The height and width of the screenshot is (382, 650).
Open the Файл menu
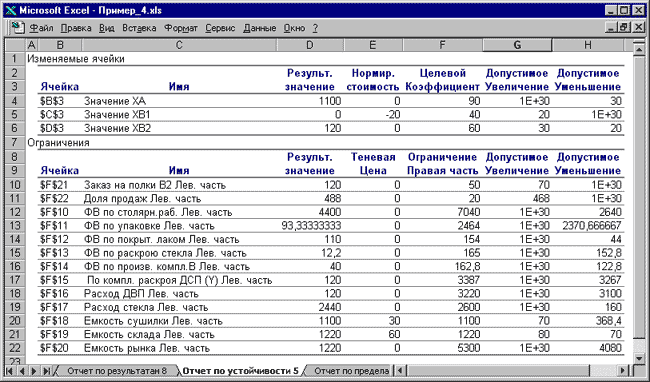[x=41, y=28]
